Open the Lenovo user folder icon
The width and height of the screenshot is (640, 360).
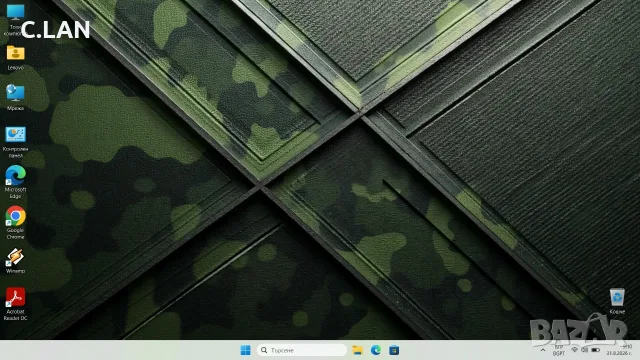(x=16, y=58)
